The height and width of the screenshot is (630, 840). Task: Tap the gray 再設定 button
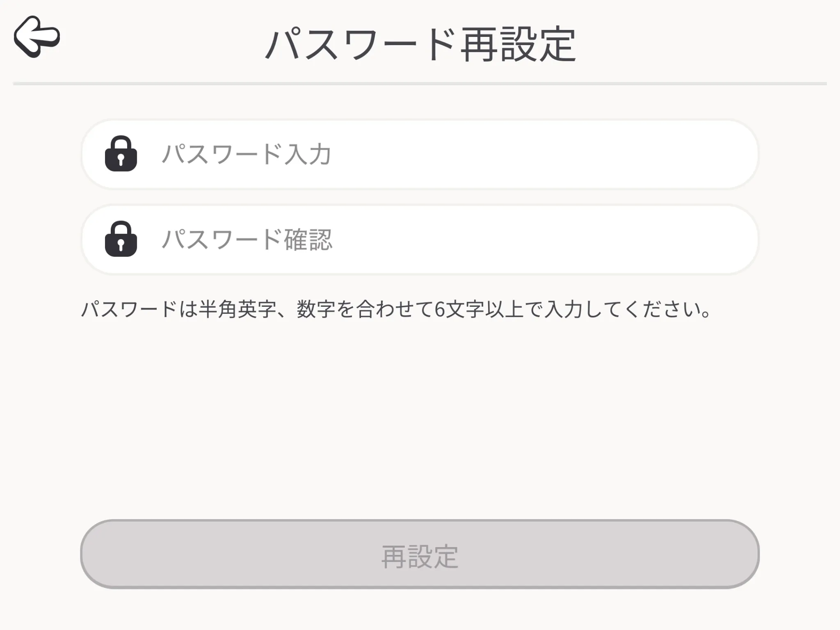420,554
